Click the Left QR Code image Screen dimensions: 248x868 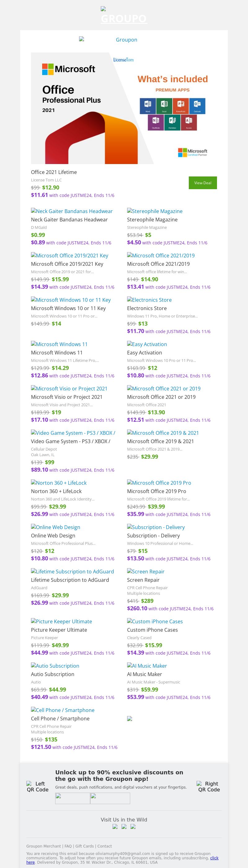(38, 786)
